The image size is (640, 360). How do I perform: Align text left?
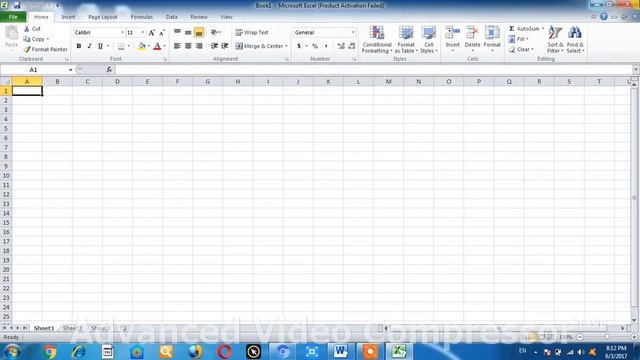coord(177,46)
